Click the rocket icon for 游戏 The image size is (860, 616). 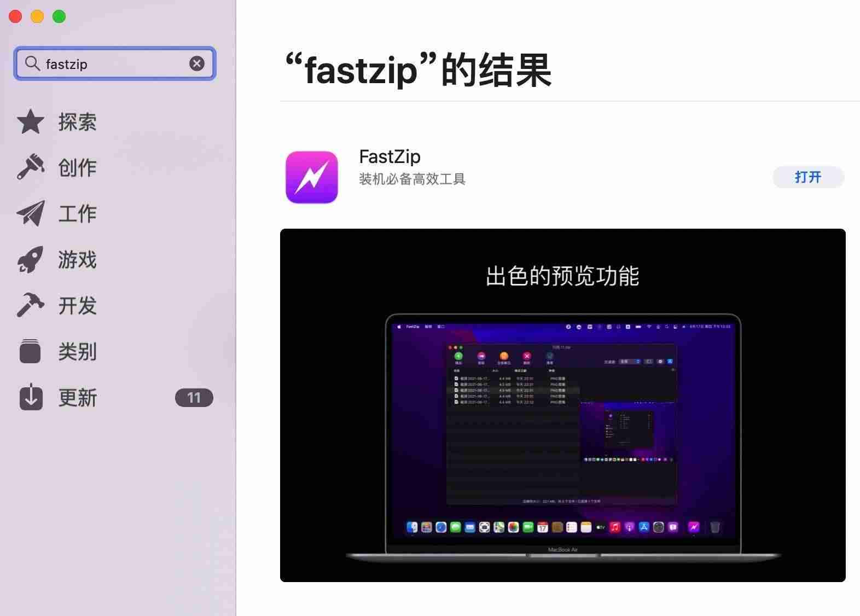(x=31, y=259)
